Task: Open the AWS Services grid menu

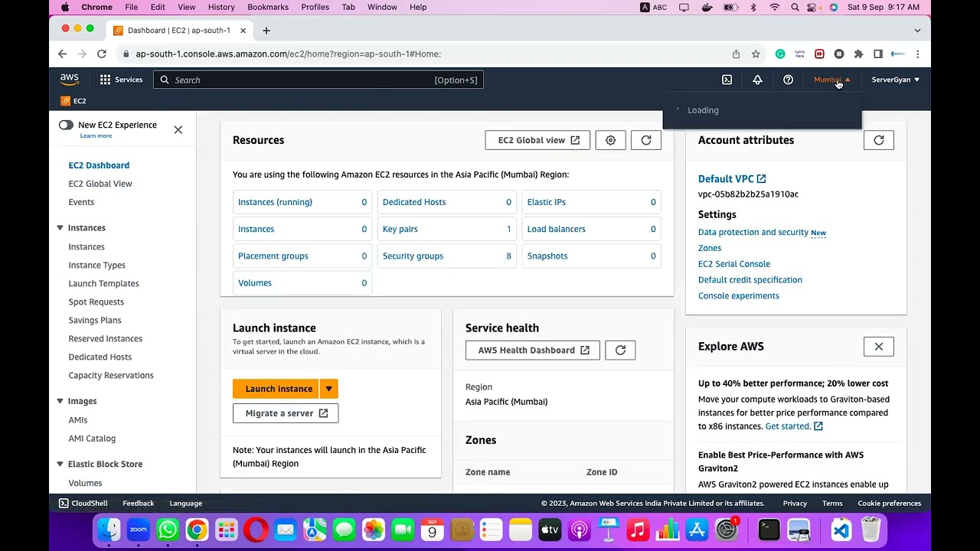Action: point(121,80)
